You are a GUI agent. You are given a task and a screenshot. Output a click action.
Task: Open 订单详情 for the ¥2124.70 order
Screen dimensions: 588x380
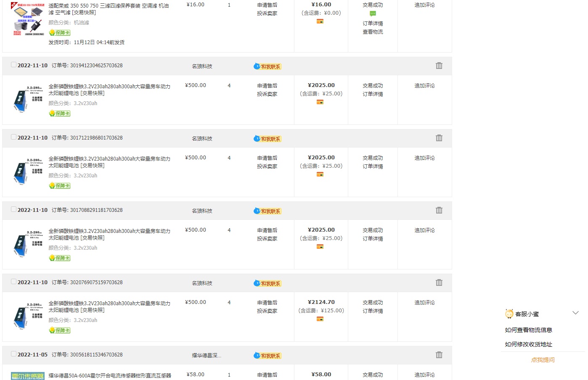tap(373, 311)
